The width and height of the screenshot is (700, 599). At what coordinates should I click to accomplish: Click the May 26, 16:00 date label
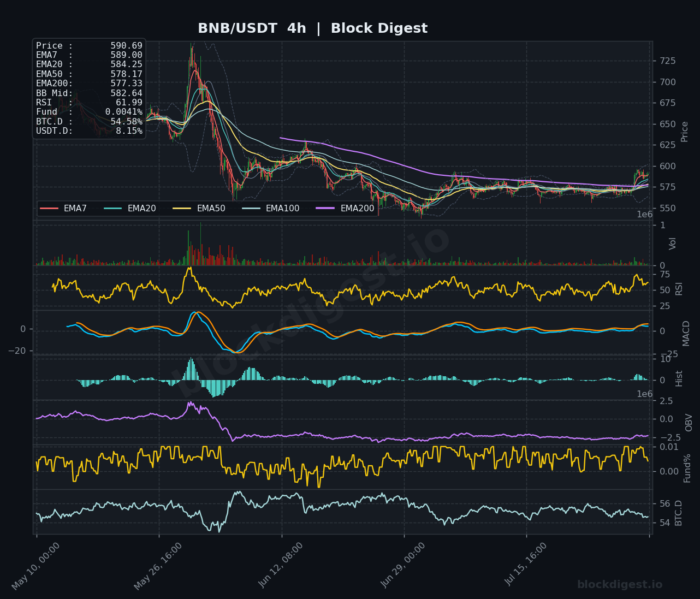158,566
